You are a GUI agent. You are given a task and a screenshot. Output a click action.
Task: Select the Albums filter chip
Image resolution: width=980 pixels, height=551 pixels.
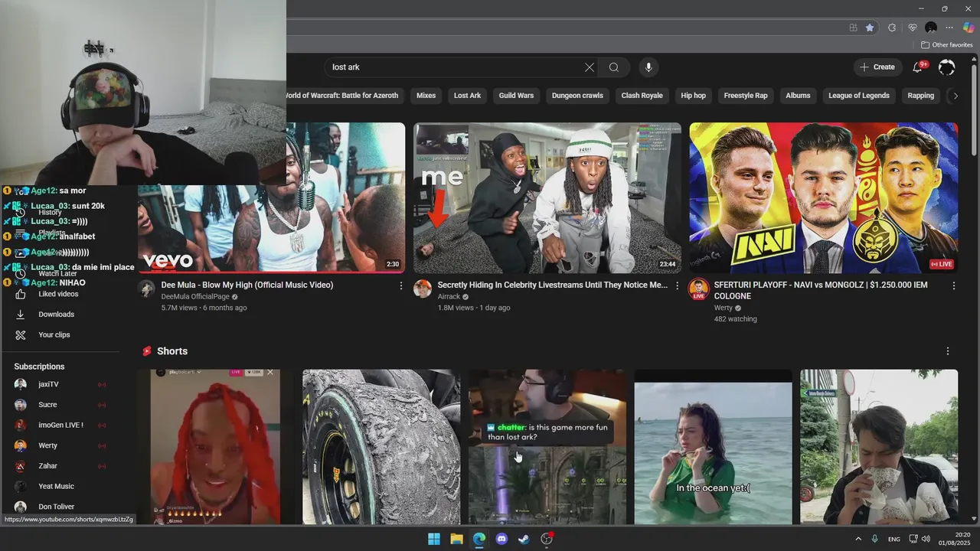click(x=798, y=96)
